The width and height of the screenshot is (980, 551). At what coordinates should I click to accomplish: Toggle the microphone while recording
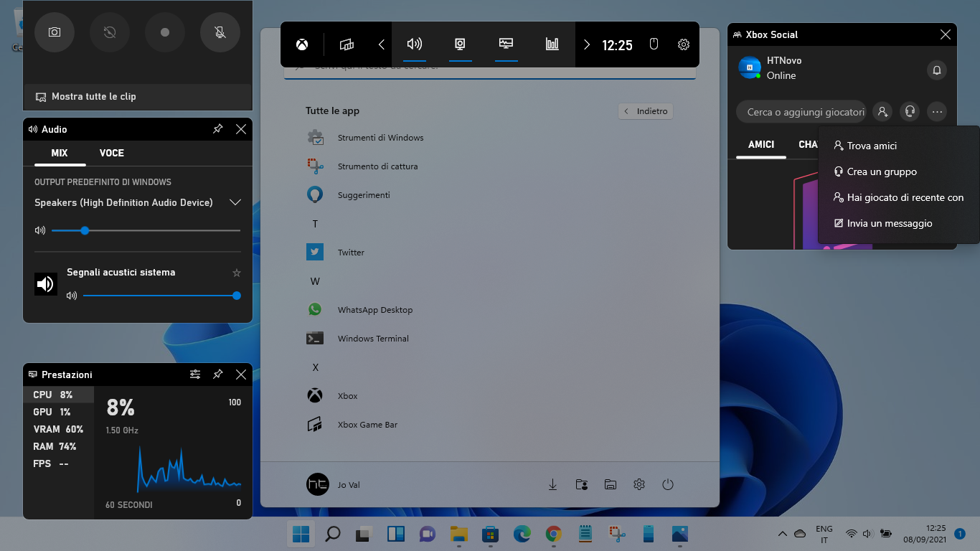tap(220, 32)
